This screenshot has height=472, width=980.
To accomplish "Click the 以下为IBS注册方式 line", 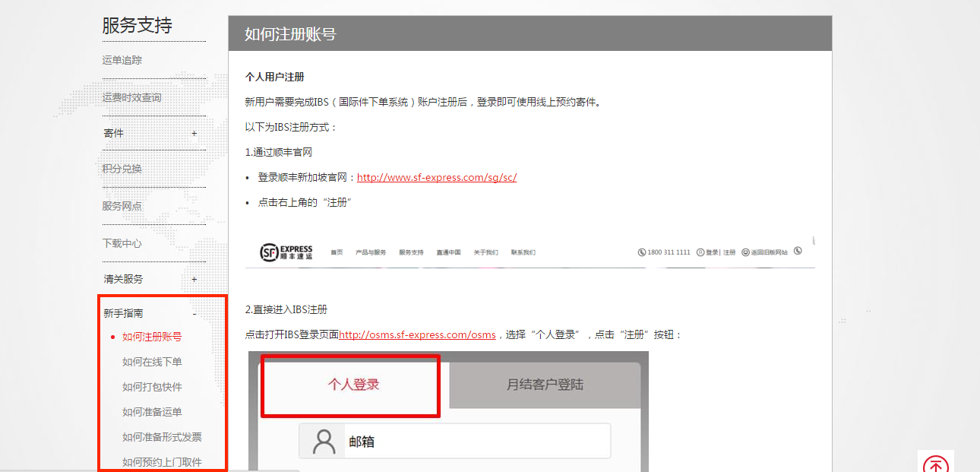I will tap(291, 127).
